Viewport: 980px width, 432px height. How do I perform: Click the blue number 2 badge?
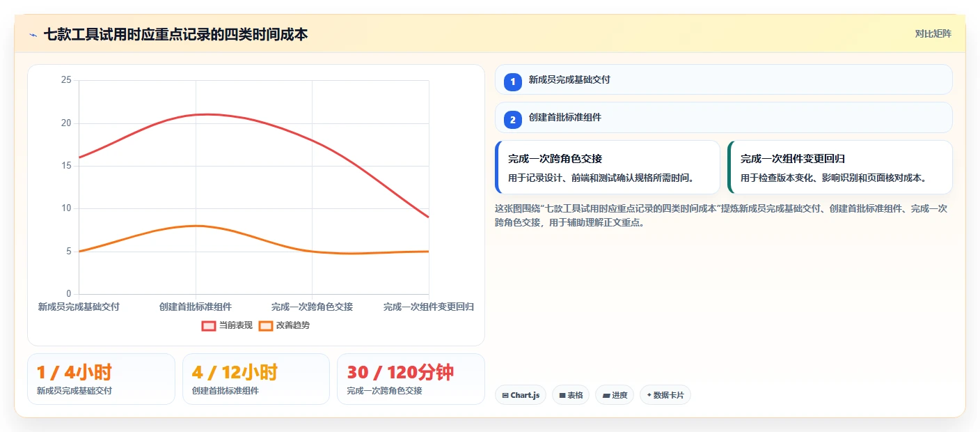click(513, 120)
